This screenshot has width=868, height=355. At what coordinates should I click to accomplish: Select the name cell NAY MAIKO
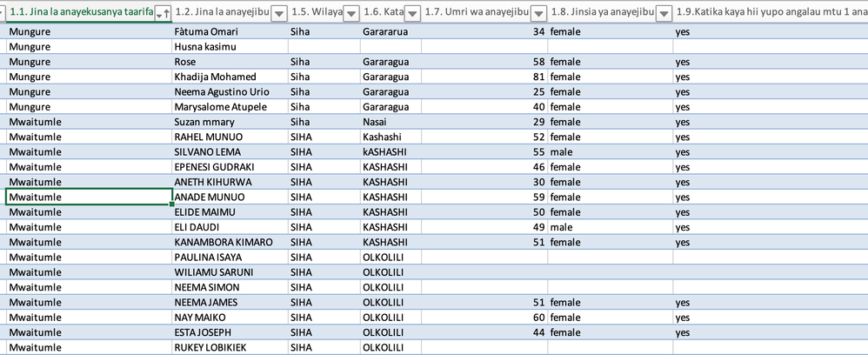[230, 318]
